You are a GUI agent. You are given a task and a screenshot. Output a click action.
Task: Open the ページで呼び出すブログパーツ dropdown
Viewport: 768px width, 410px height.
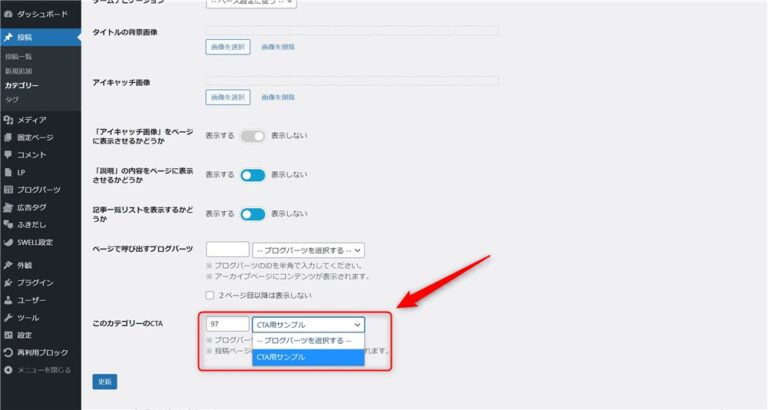click(x=308, y=250)
